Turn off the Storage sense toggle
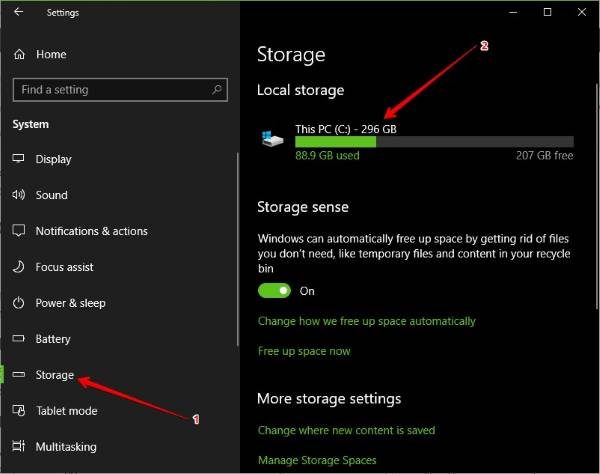 274,291
